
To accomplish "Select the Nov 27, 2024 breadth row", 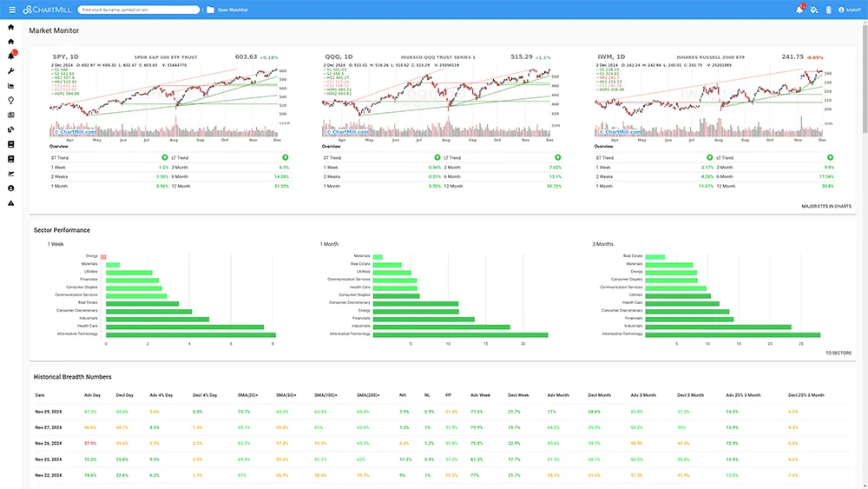I will pyautogui.click(x=440, y=427).
